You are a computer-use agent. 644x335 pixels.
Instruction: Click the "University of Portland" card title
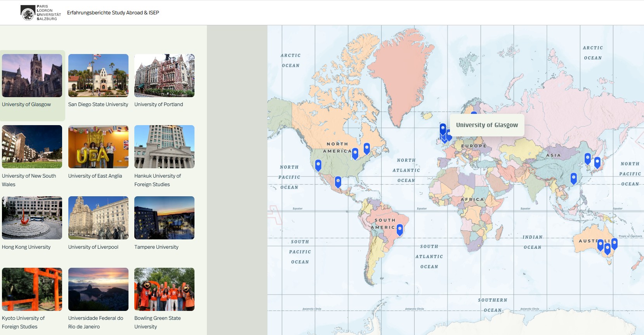[x=159, y=105]
